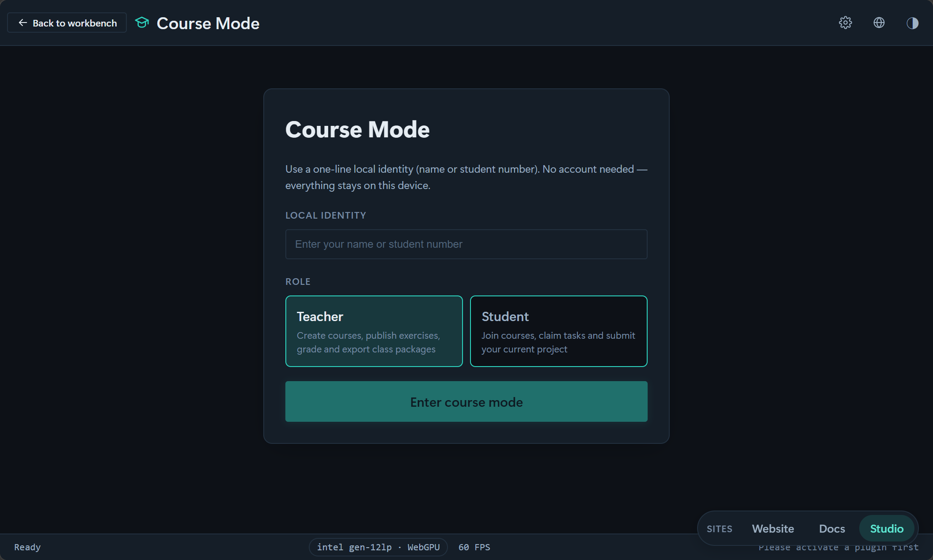This screenshot has height=560, width=933.
Task: Open settings via the gear icon
Action: tap(845, 23)
